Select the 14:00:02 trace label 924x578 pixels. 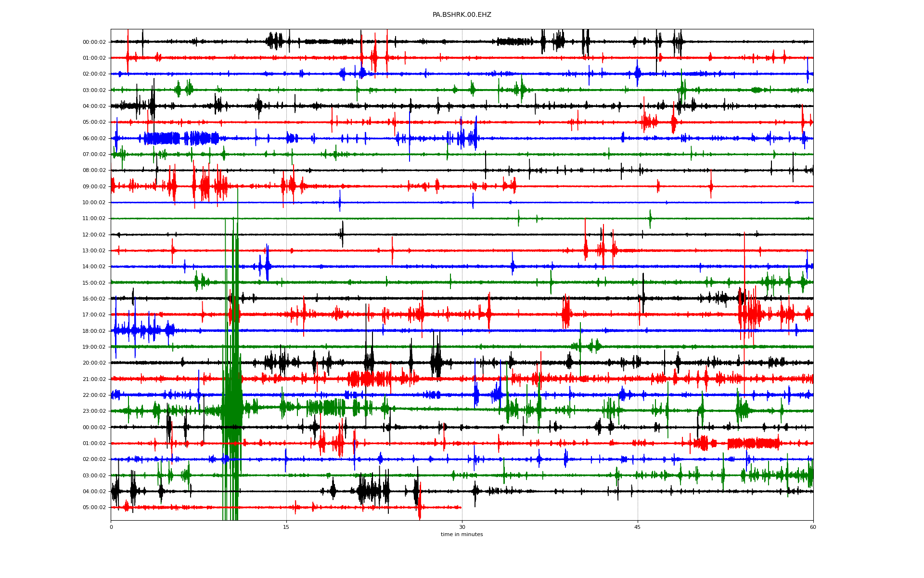pyautogui.click(x=94, y=267)
